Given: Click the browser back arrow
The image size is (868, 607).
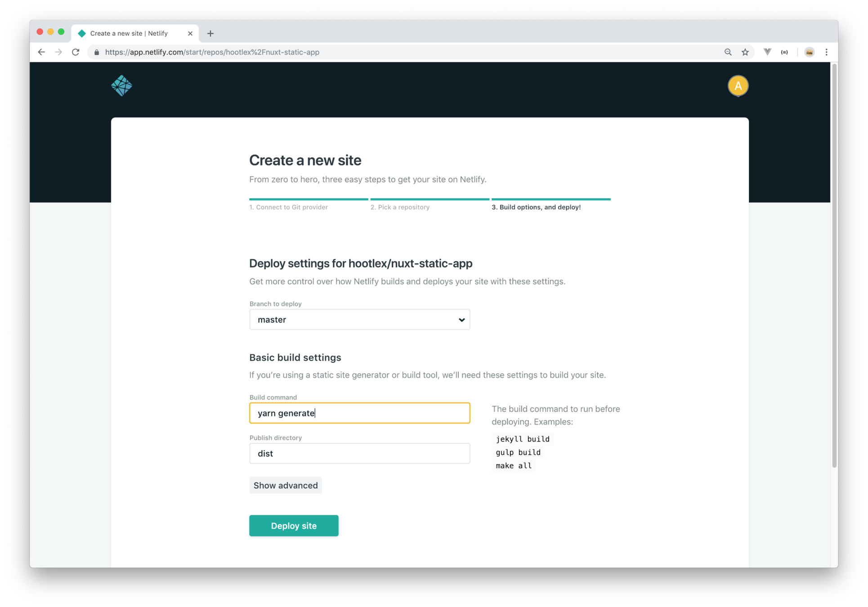Looking at the screenshot, I should pos(41,52).
